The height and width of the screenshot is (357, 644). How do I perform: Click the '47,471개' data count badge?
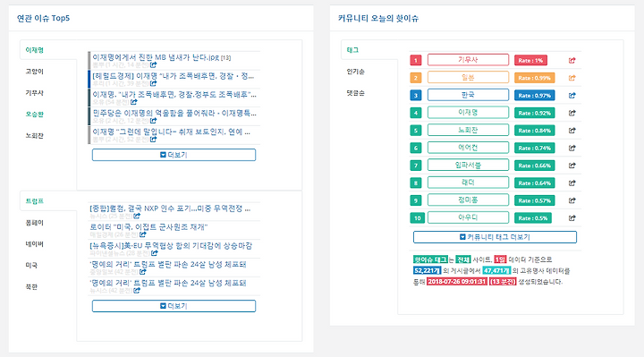(496, 271)
